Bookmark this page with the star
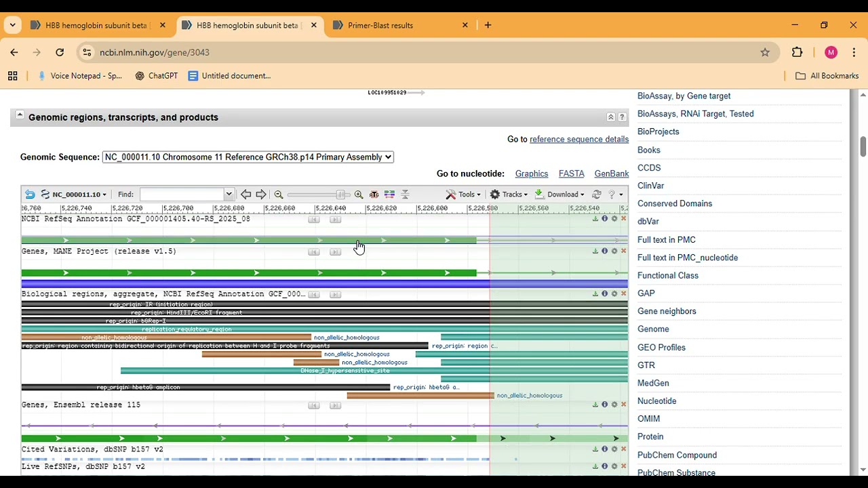The width and height of the screenshot is (868, 488). 765,52
